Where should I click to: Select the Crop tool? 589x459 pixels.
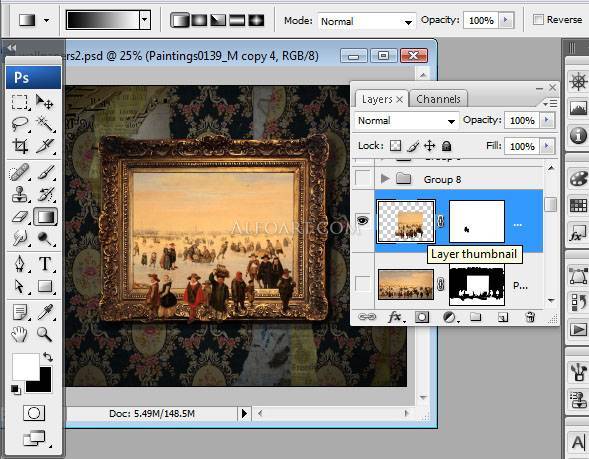(x=20, y=146)
